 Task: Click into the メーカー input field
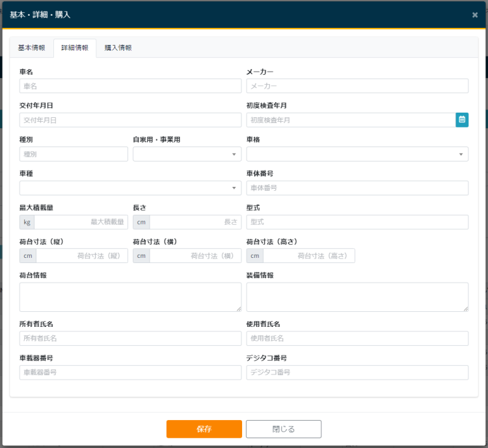coord(357,86)
